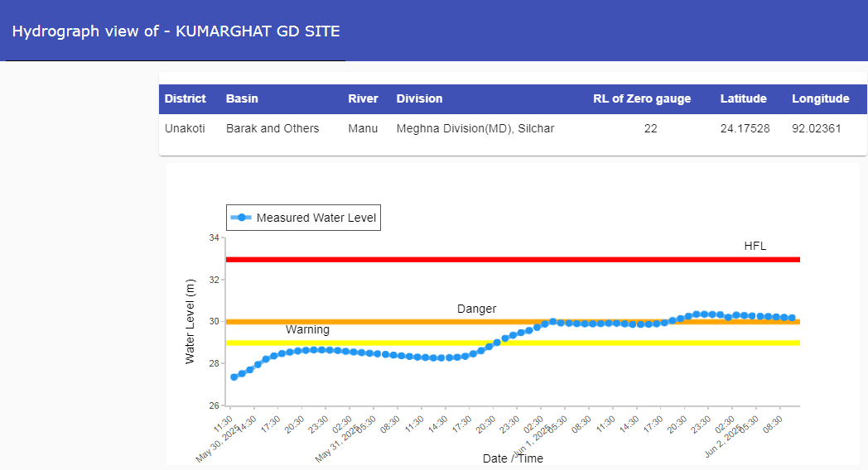Click the Danger label on chart
This screenshot has width=868, height=470.
(x=476, y=309)
